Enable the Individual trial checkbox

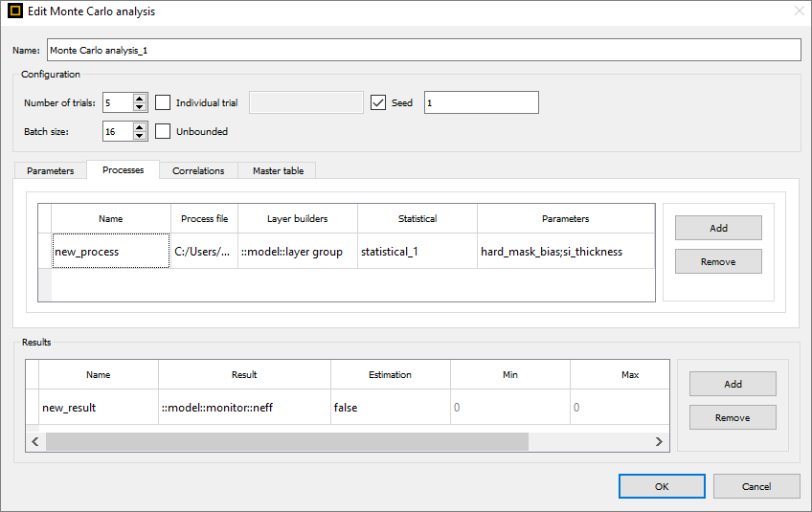click(x=163, y=102)
